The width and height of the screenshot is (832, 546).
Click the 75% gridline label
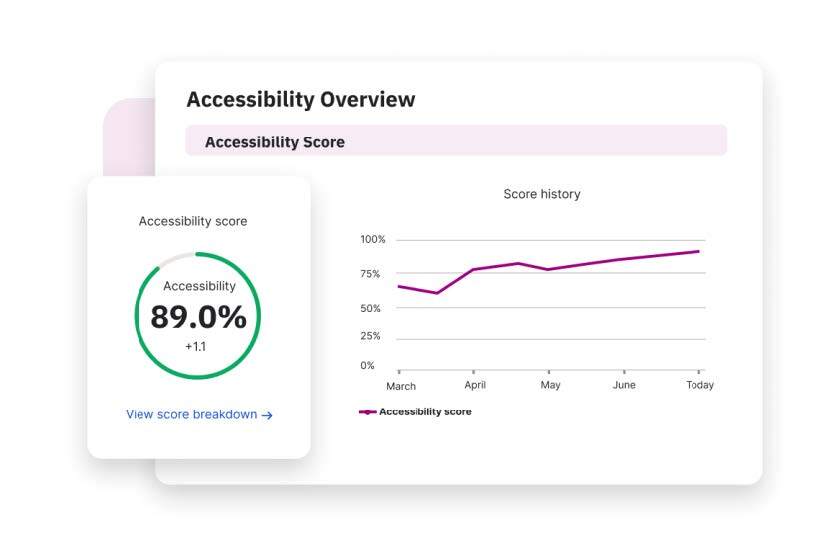pos(370,274)
